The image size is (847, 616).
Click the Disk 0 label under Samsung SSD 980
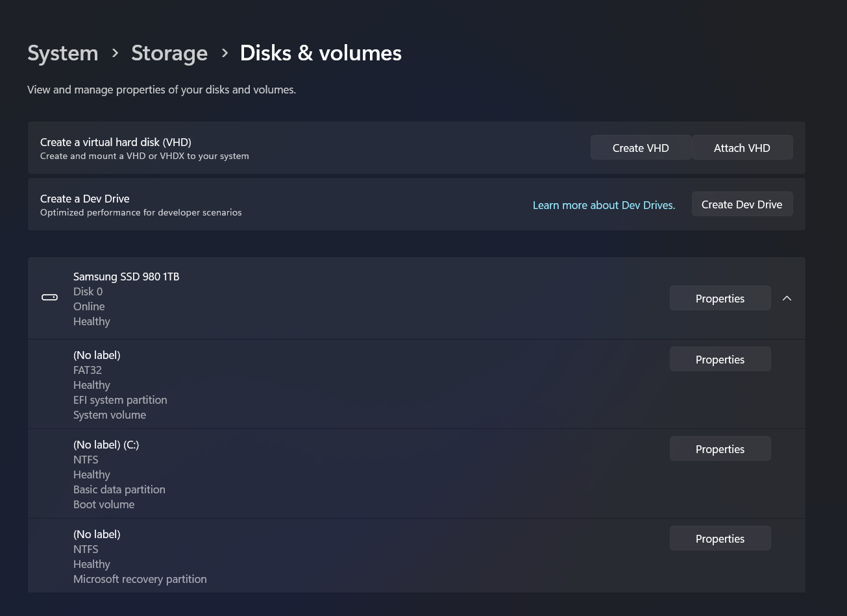pos(88,291)
